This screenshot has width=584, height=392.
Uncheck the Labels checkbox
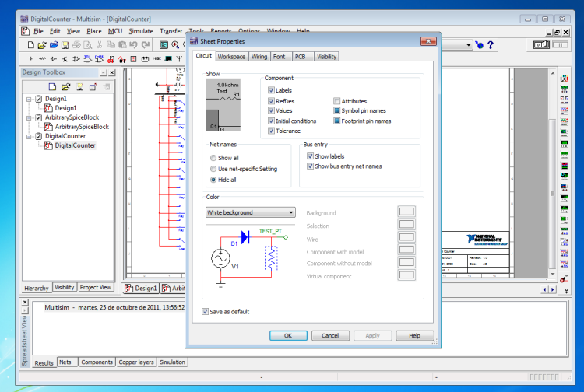pos(270,91)
